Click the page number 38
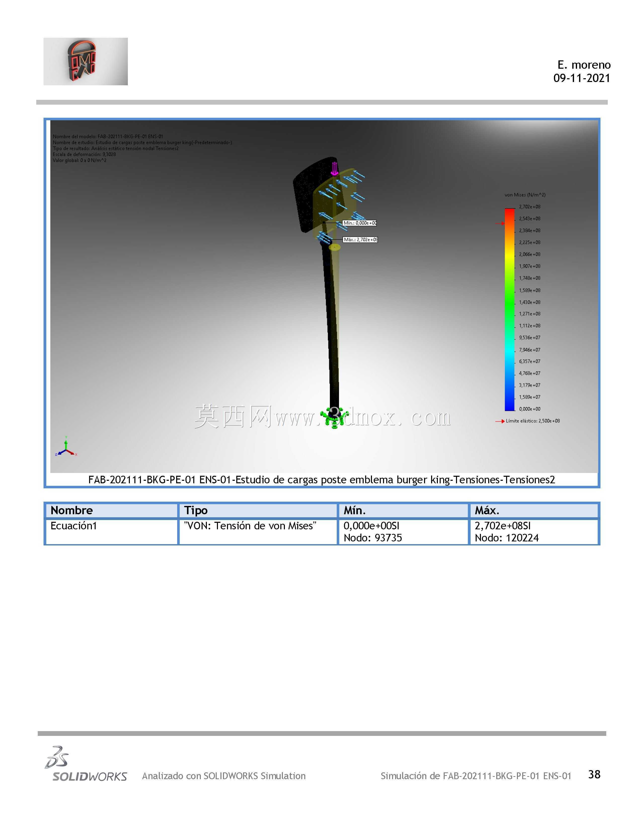644x833 pixels. click(594, 775)
